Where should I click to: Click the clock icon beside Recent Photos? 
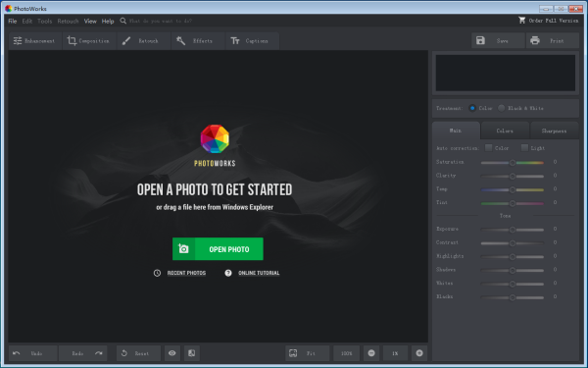(157, 273)
